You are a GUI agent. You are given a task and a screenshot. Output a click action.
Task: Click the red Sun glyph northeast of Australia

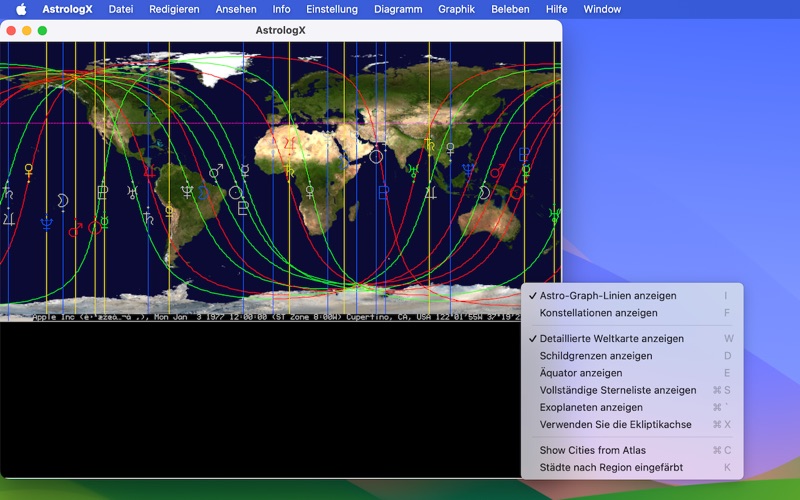(x=516, y=192)
